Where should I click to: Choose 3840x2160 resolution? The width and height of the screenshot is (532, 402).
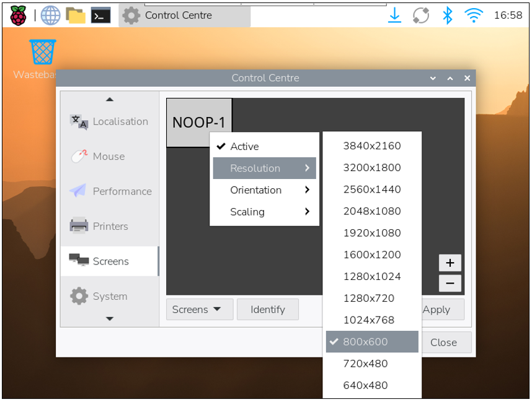point(372,146)
